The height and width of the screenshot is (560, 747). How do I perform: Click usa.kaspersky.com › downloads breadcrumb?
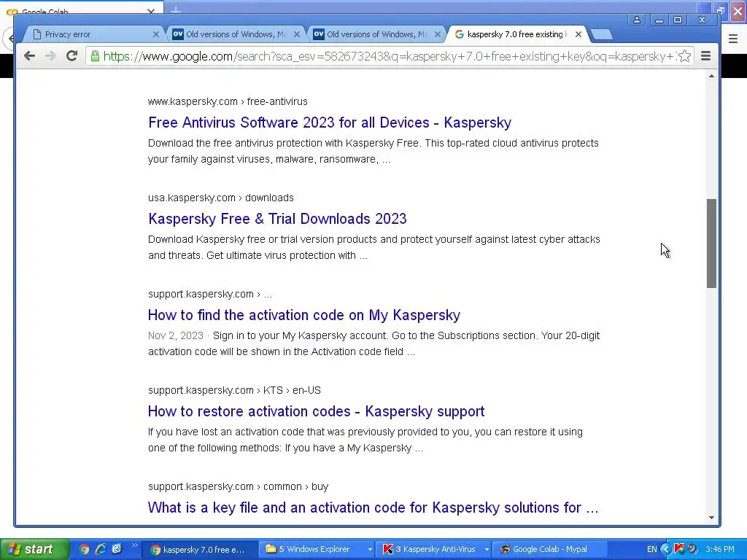(x=221, y=198)
